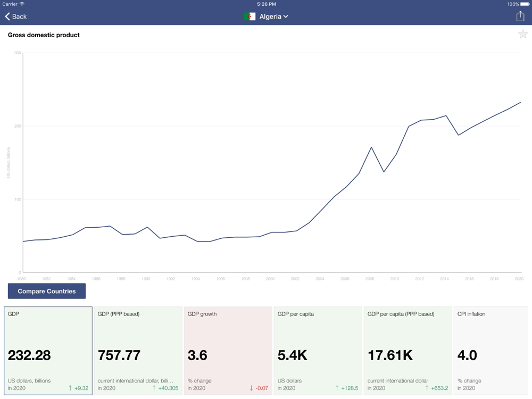This screenshot has width=532, height=399.
Task: Tap the green up arrow beside +9.32
Action: (70, 388)
